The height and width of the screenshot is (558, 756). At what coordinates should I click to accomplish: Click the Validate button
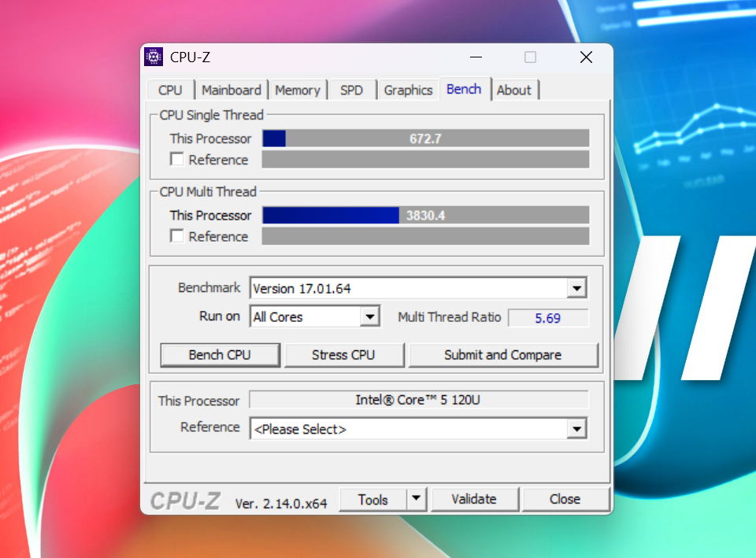(474, 499)
